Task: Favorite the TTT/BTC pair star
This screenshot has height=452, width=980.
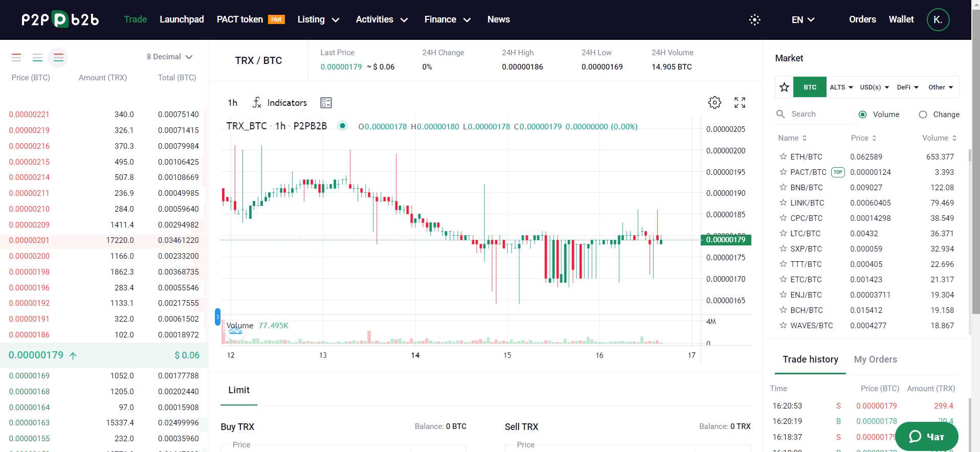Action: tap(783, 264)
